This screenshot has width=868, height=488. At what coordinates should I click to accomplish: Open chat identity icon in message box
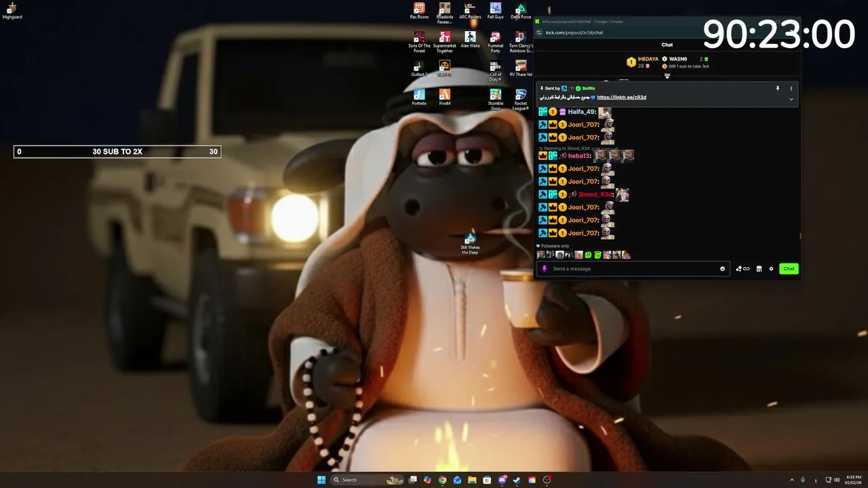(x=544, y=269)
